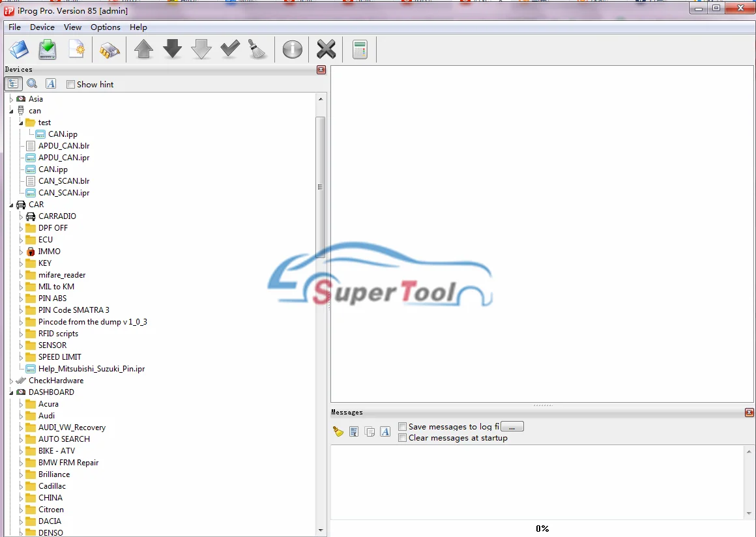Expand the Asia tree node
The image size is (756, 537).
pyautogui.click(x=11, y=99)
